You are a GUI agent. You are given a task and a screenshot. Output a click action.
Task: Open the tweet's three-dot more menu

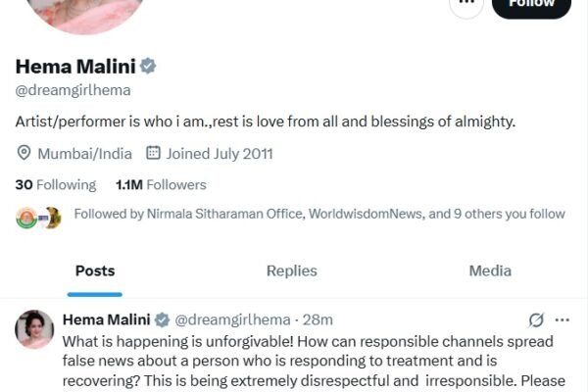[563, 319]
